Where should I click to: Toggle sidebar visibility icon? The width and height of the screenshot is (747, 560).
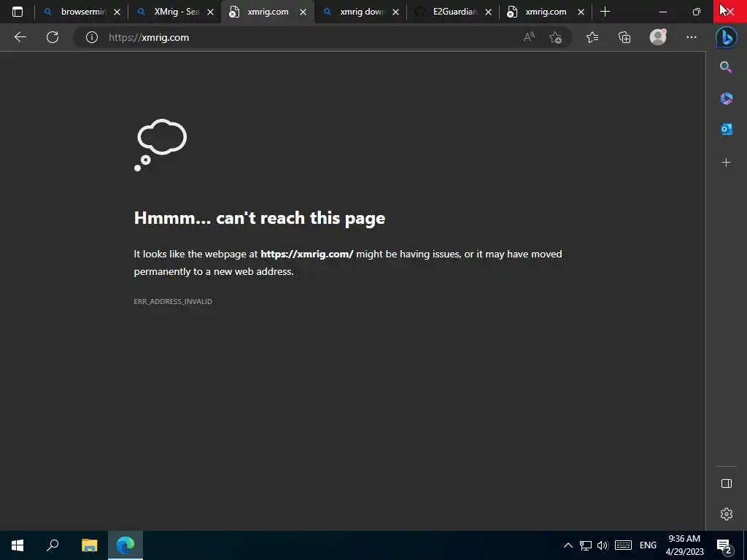pyautogui.click(x=726, y=484)
